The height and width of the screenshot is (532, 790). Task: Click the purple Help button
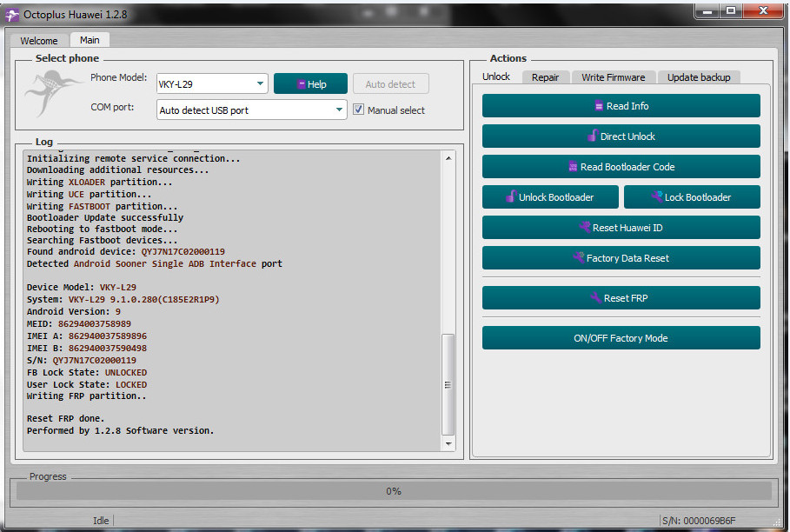310,84
